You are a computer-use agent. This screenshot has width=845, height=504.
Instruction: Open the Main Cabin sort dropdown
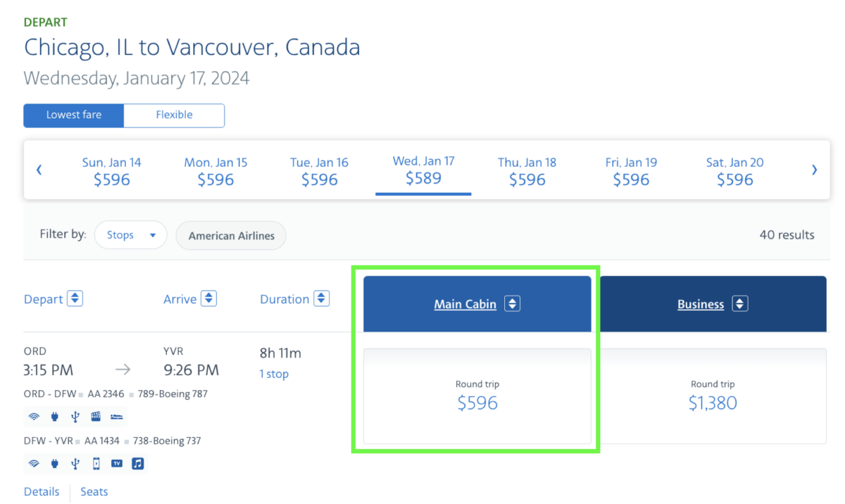coord(512,303)
